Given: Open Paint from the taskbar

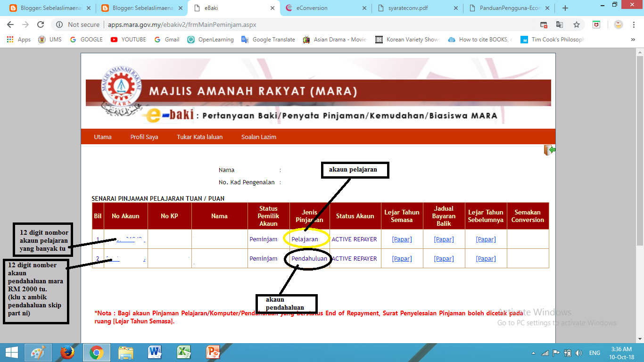Looking at the screenshot, I should tap(38, 353).
